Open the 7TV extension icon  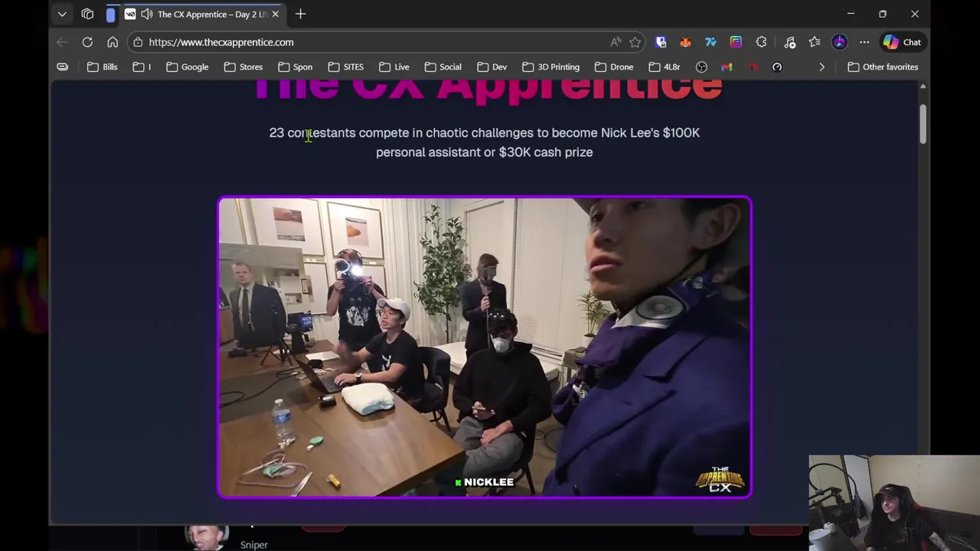coord(710,42)
